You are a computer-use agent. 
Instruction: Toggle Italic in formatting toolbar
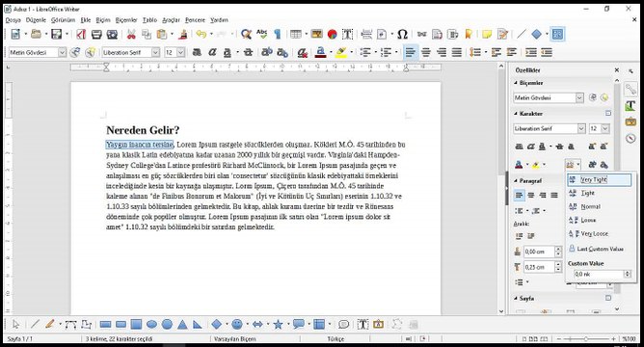click(212, 53)
